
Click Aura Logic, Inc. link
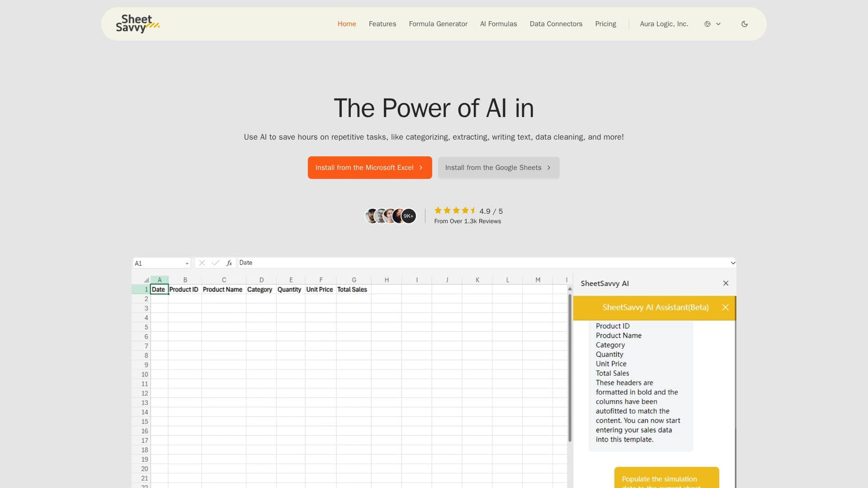coord(664,24)
